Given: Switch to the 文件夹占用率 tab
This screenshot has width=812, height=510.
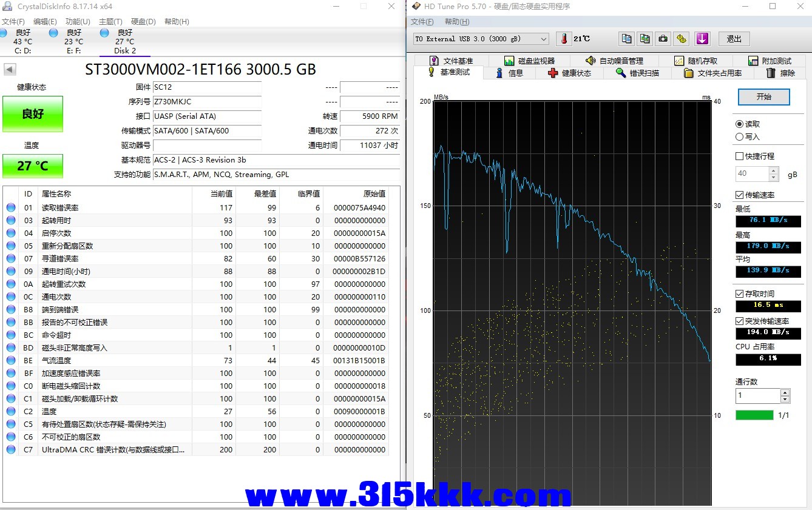Looking at the screenshot, I should point(713,73).
